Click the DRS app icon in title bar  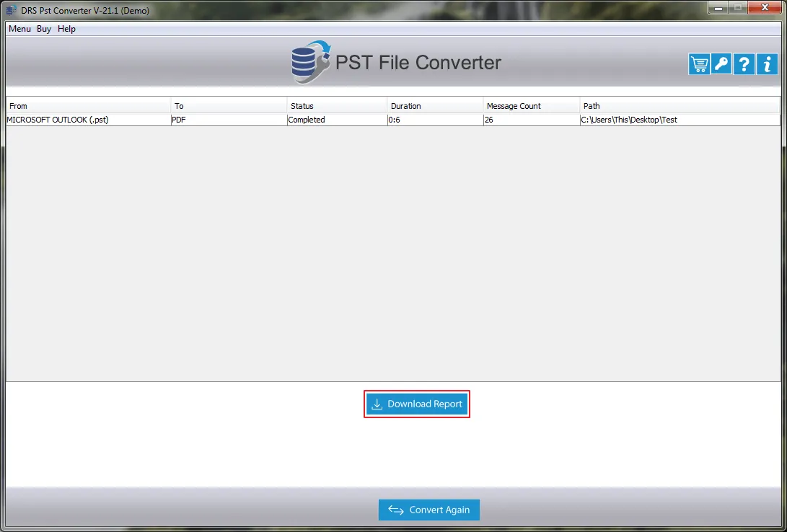pyautogui.click(x=12, y=10)
